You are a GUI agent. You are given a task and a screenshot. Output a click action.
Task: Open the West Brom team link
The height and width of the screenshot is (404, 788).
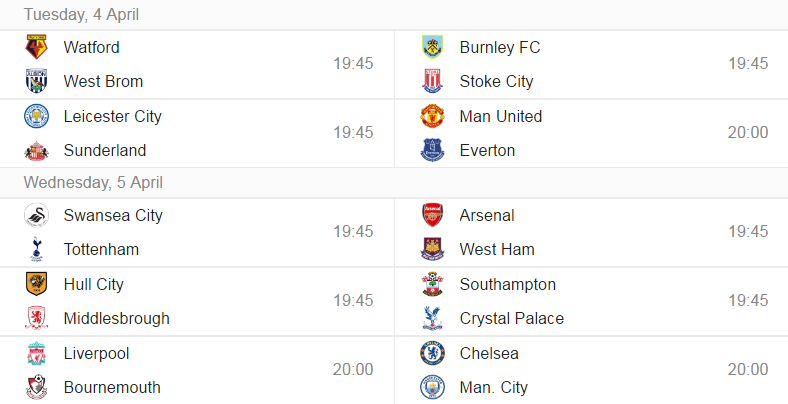coord(103,81)
